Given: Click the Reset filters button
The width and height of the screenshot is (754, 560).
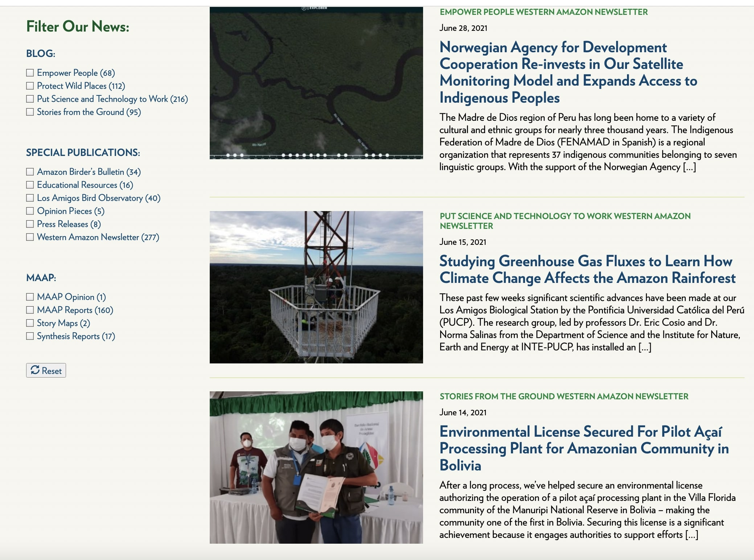Looking at the screenshot, I should [46, 370].
